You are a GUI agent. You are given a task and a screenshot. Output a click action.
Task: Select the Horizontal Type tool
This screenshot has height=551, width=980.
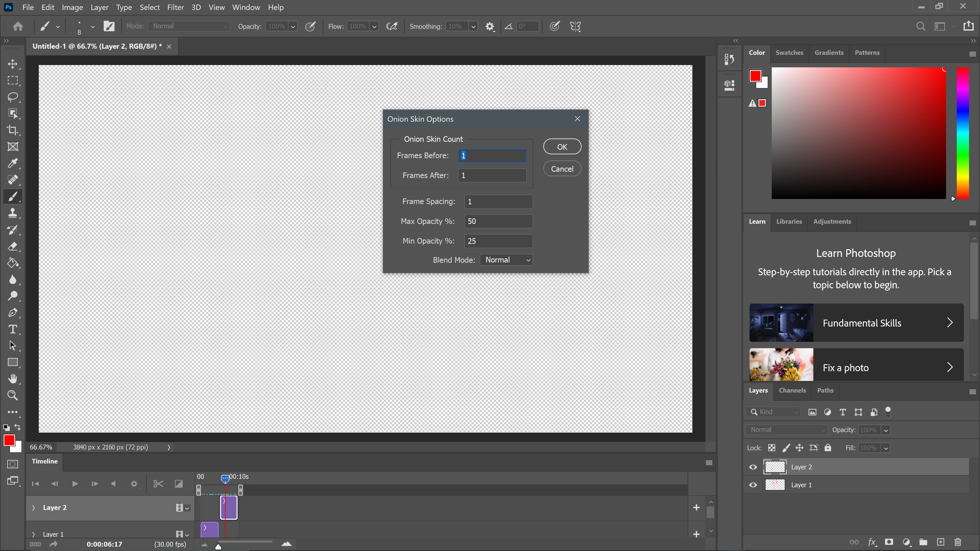(13, 329)
